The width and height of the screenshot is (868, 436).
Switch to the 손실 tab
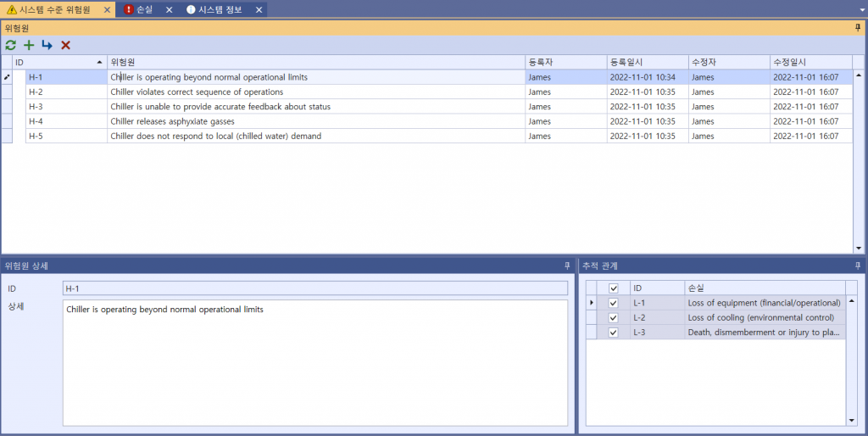pyautogui.click(x=145, y=9)
